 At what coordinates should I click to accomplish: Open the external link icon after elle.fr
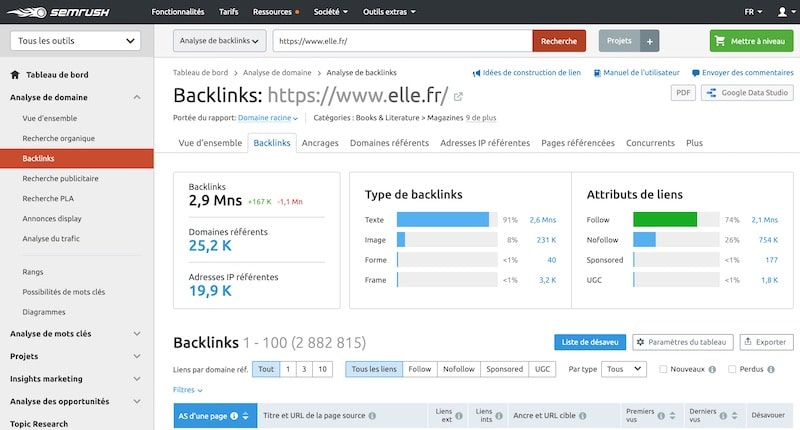pyautogui.click(x=458, y=96)
